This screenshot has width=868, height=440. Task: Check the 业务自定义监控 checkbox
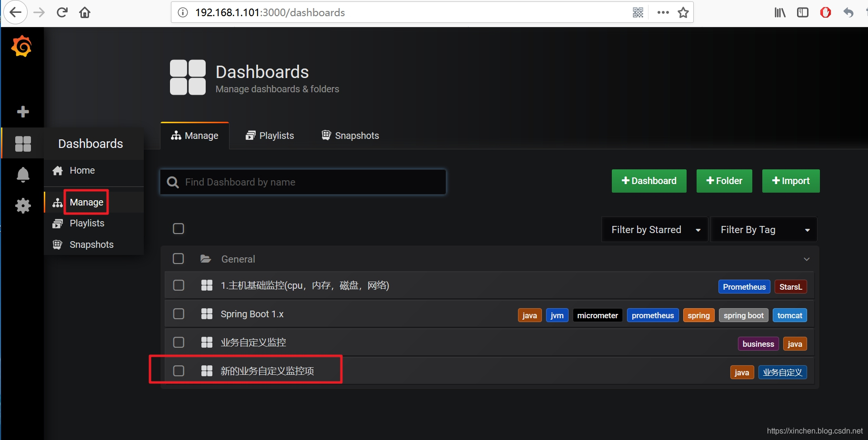[179, 342]
